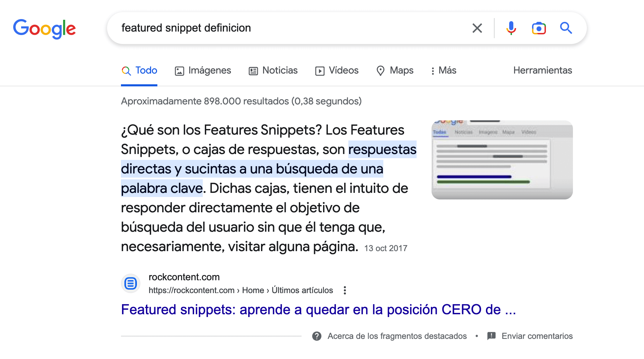Viewport: 644px width, 359px height.
Task: Click the question mark help icon
Action: click(x=316, y=336)
